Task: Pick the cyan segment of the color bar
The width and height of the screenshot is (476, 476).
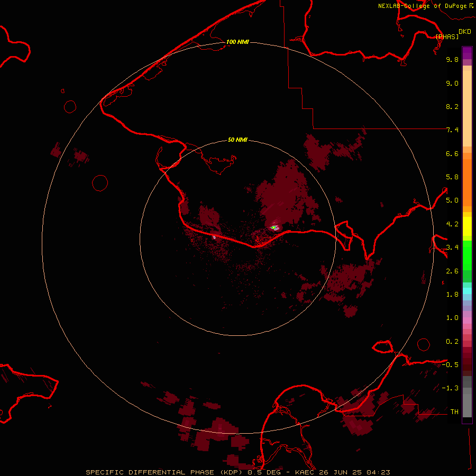Action: pyautogui.click(x=467, y=290)
